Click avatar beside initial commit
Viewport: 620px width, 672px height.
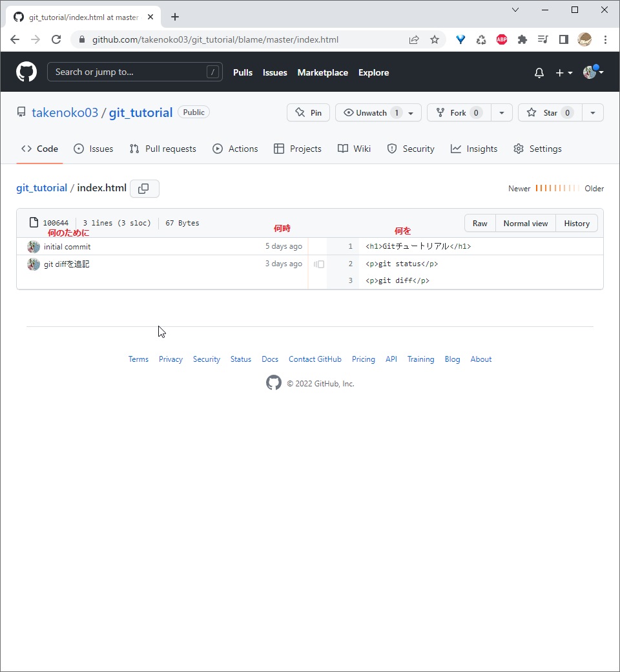pyautogui.click(x=34, y=247)
